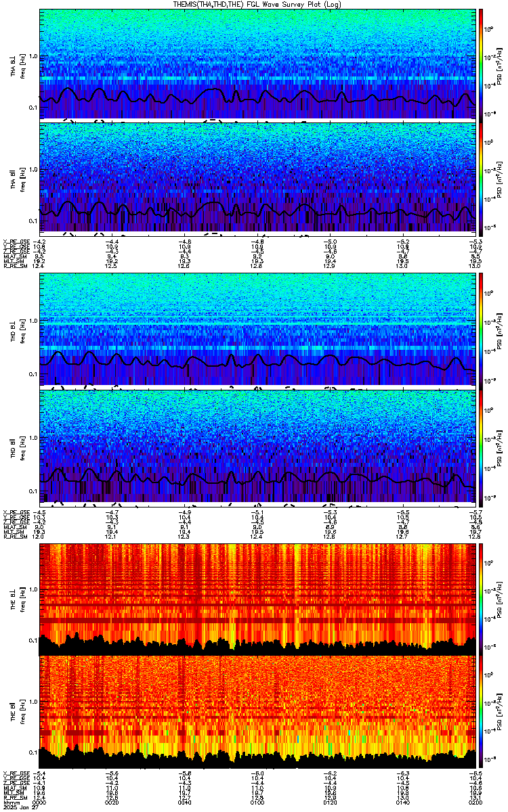Click the '0020' time tick label

pyautogui.click(x=112, y=803)
